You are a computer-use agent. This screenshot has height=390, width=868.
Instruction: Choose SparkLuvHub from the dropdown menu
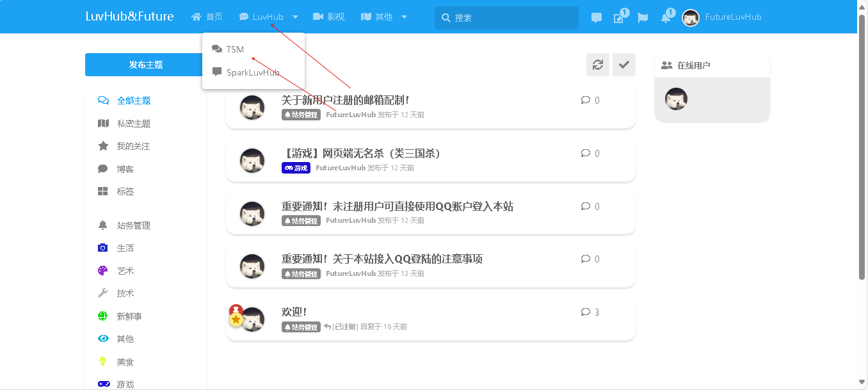click(x=252, y=72)
